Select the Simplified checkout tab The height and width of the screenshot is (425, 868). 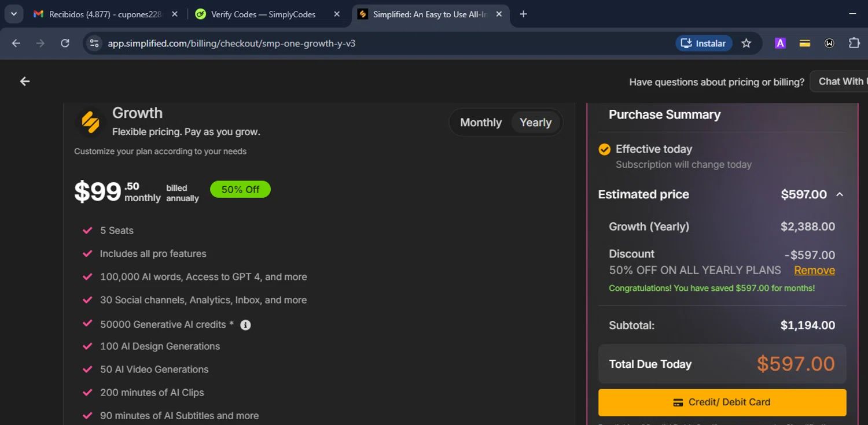pos(430,14)
